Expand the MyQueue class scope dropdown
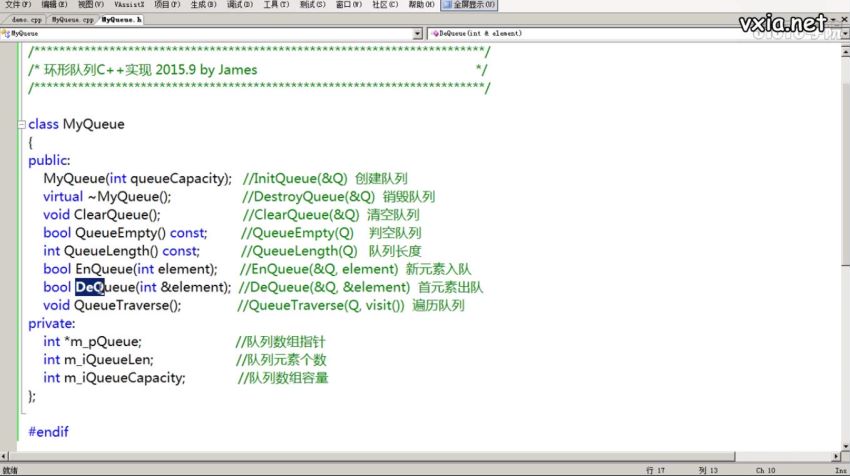The width and height of the screenshot is (850, 476). tap(418, 33)
